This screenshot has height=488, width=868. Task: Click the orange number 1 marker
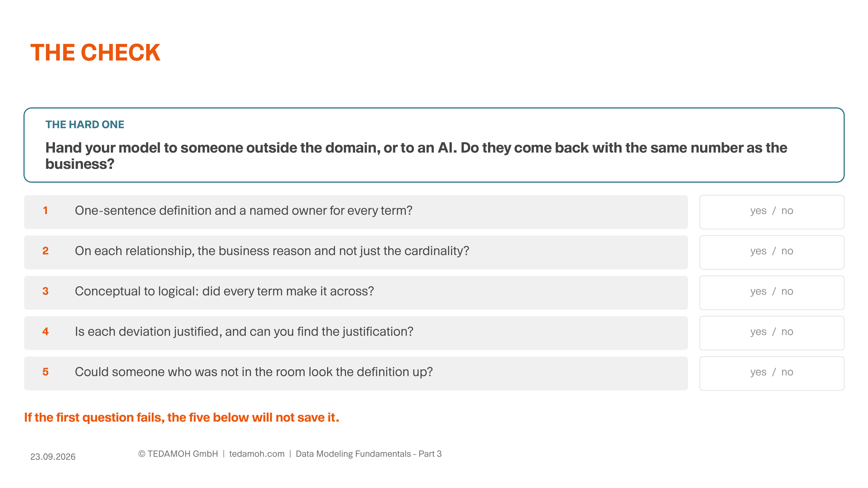45,210
